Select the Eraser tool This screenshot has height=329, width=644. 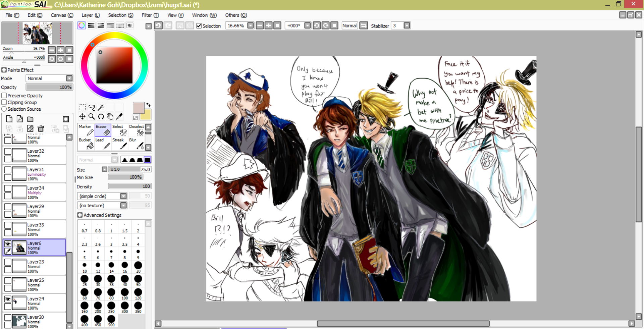[x=103, y=130]
